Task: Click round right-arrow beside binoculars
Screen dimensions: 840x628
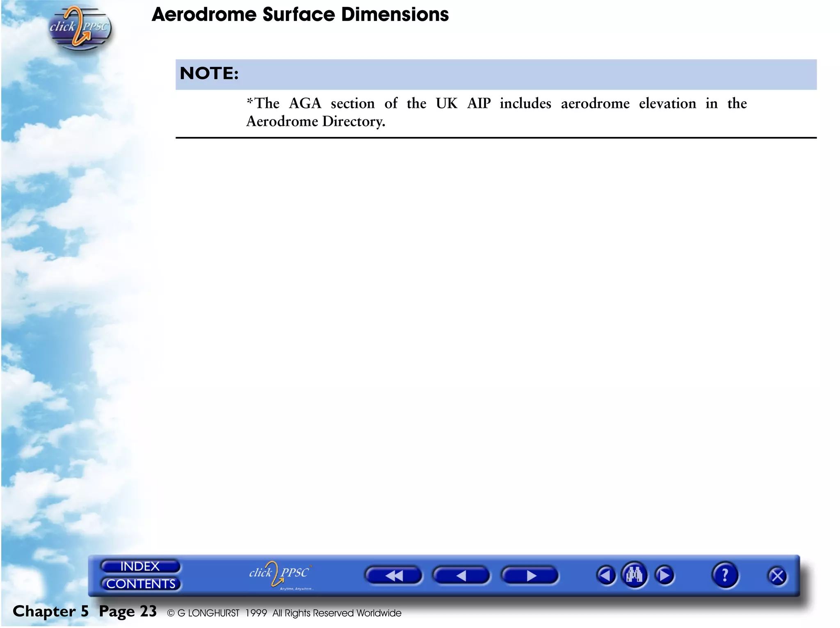Action: point(664,575)
